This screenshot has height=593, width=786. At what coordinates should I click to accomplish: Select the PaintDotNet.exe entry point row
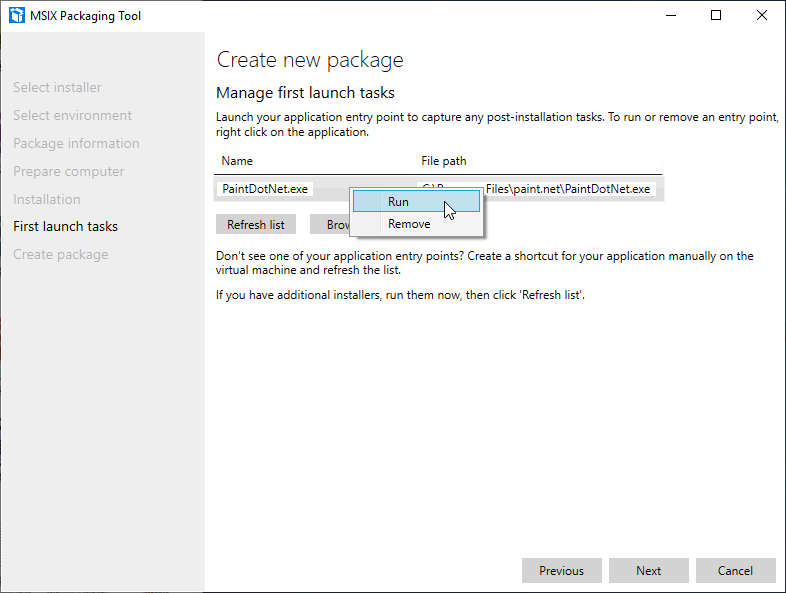[x=265, y=189]
